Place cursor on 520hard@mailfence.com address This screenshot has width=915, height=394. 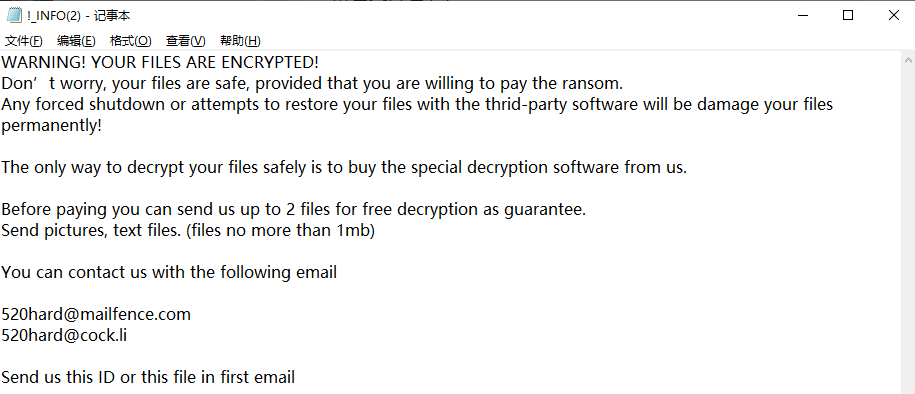click(96, 314)
